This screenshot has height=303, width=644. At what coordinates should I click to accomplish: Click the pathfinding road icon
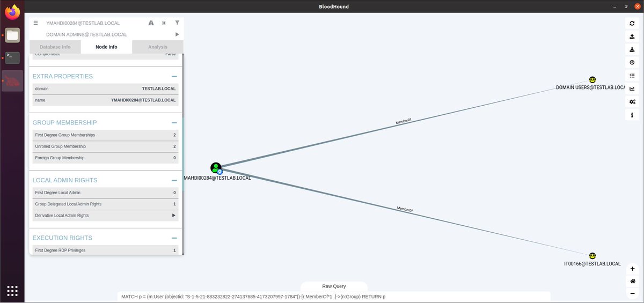pyautogui.click(x=151, y=23)
